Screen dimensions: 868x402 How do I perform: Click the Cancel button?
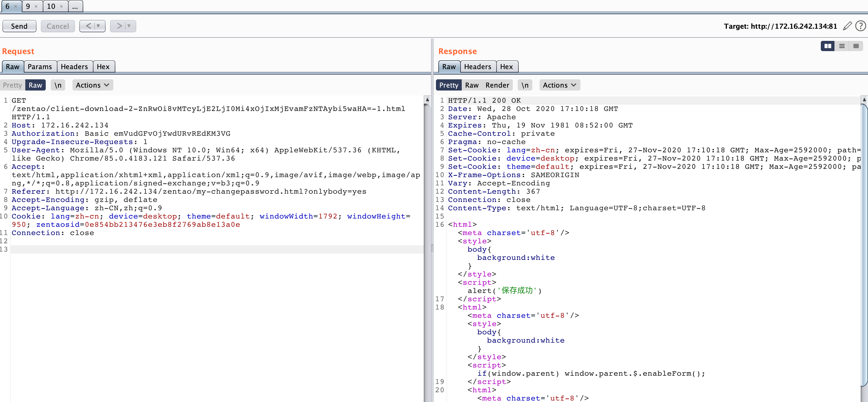(58, 26)
